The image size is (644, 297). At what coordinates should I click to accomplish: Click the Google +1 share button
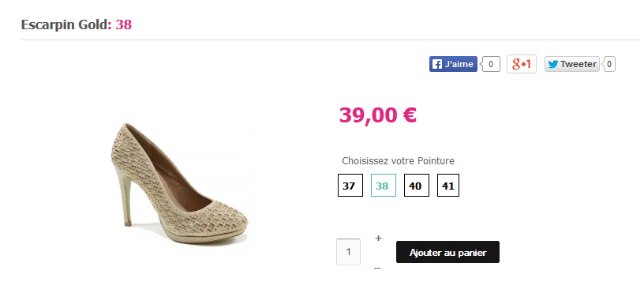point(522,64)
